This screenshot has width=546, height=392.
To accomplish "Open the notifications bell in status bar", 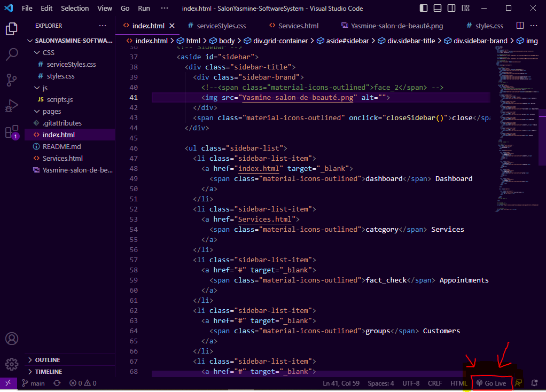I will coord(534,383).
